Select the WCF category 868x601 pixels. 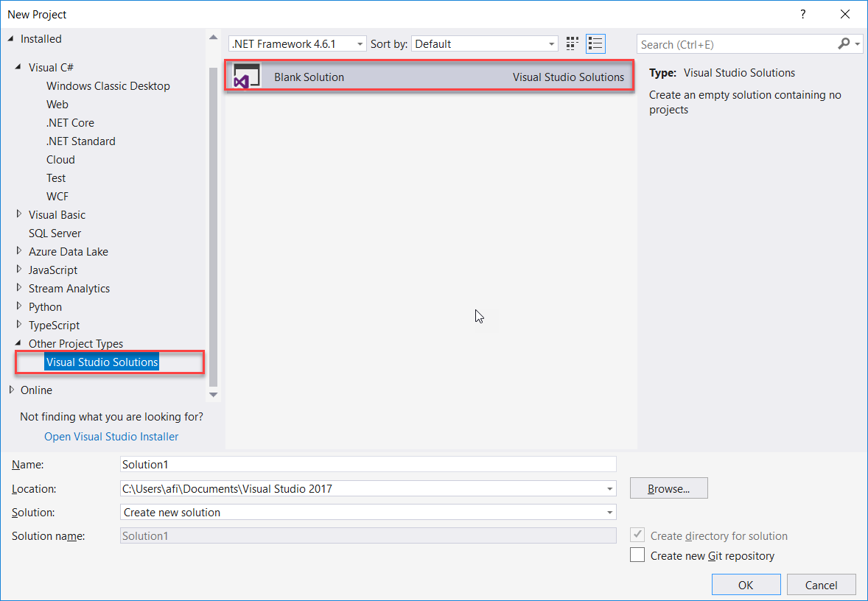pyautogui.click(x=57, y=197)
